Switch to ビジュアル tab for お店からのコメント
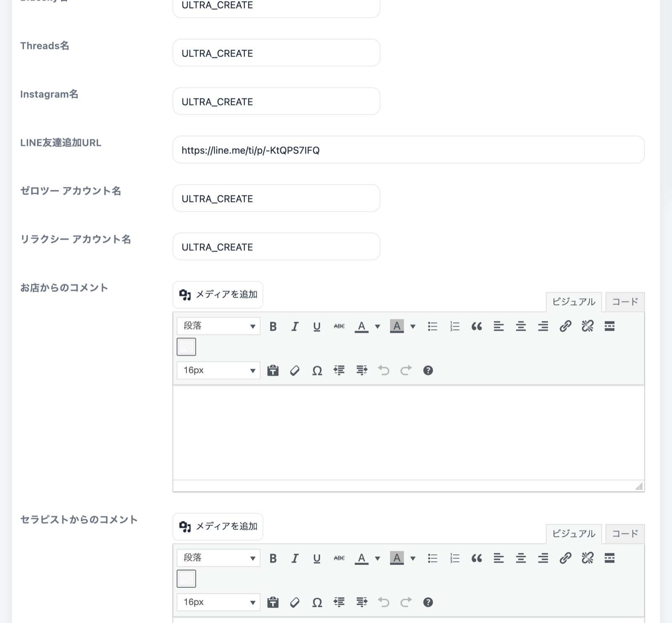 click(x=574, y=302)
